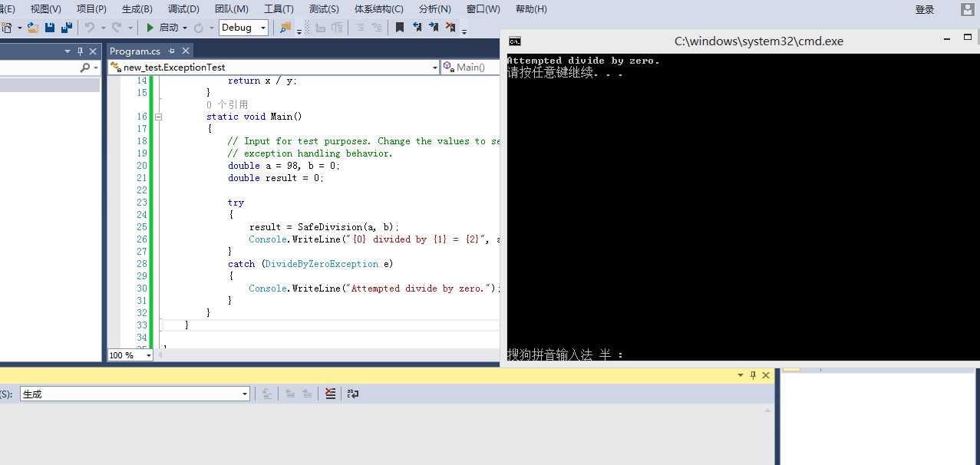Pin the left side panel

click(x=80, y=51)
